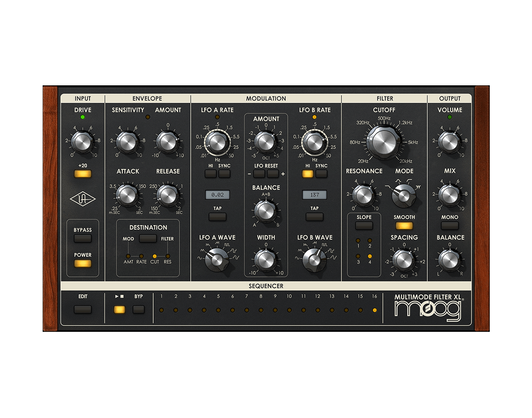Click the LFO B Rate orange LED
Viewport: 532px width, 418px height.
tap(315, 117)
